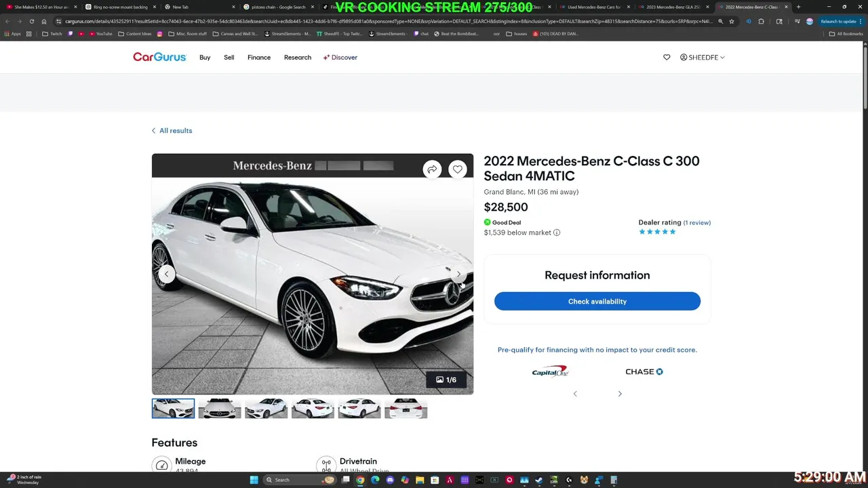
Task: Expand SHEEDFE account dropdown
Action: click(703, 58)
